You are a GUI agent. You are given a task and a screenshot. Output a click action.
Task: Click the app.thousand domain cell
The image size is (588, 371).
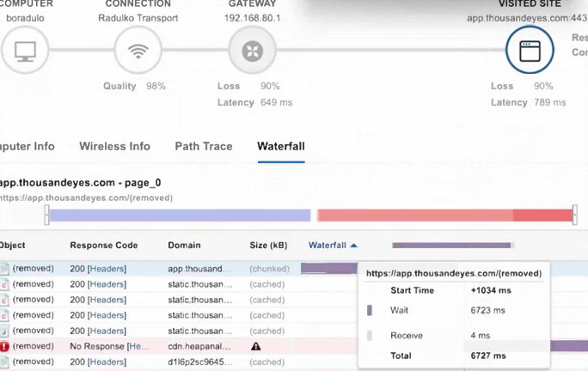[x=199, y=269]
